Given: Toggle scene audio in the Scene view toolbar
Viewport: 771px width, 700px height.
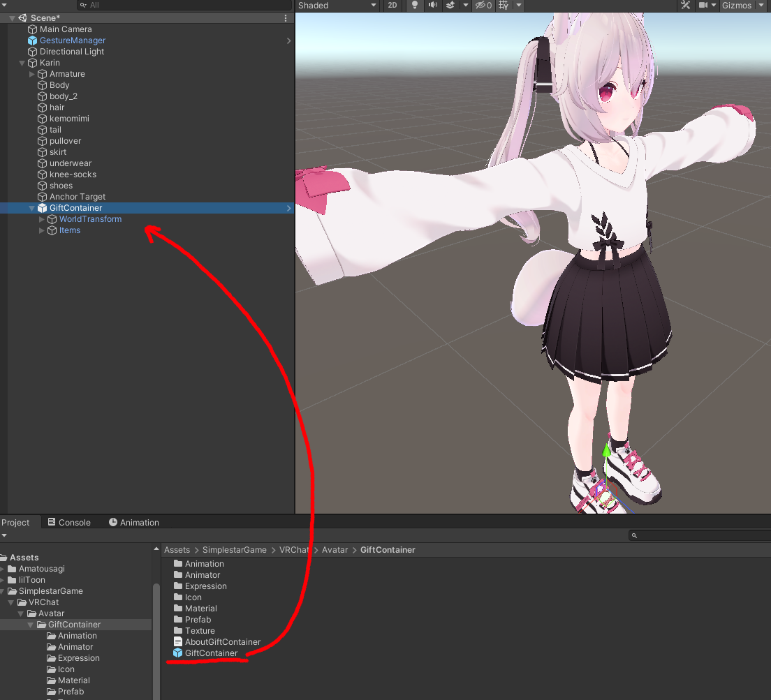Looking at the screenshot, I should (x=432, y=6).
